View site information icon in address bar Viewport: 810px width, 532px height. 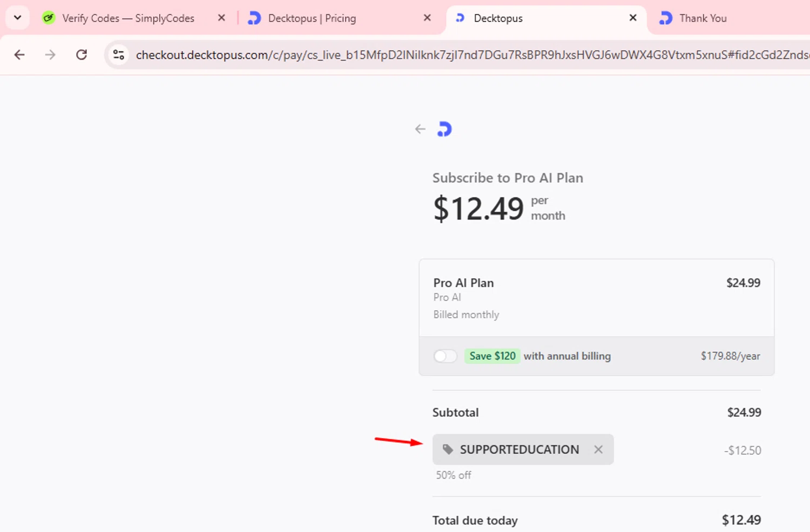coord(119,54)
